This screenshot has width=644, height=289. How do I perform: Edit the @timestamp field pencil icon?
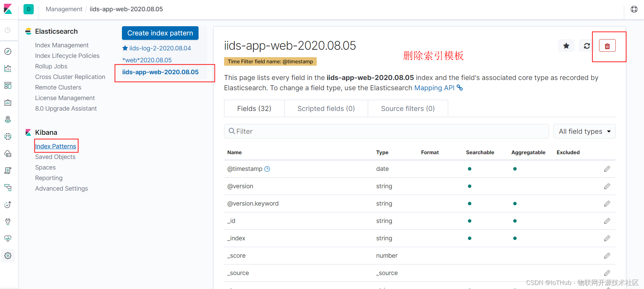(607, 169)
